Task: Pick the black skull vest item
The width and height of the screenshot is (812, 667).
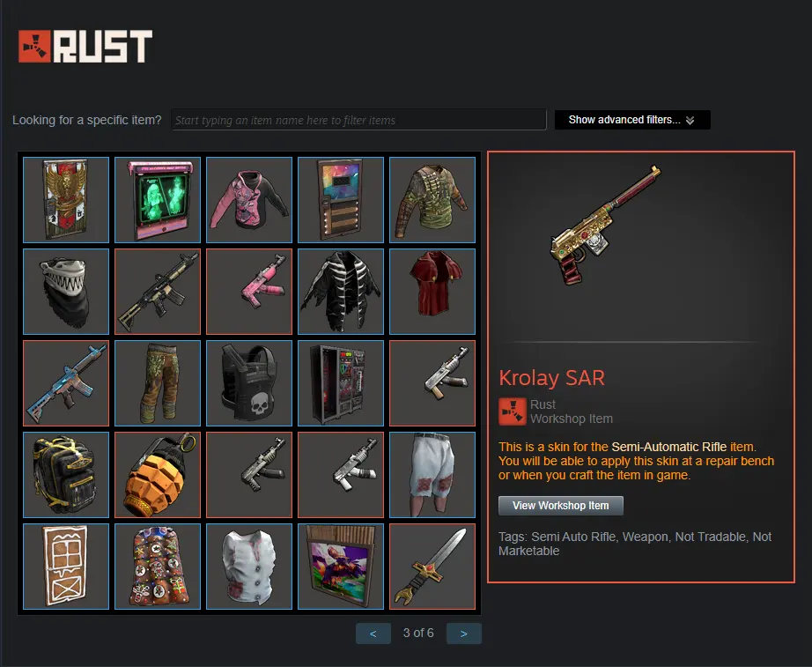Action: click(249, 383)
